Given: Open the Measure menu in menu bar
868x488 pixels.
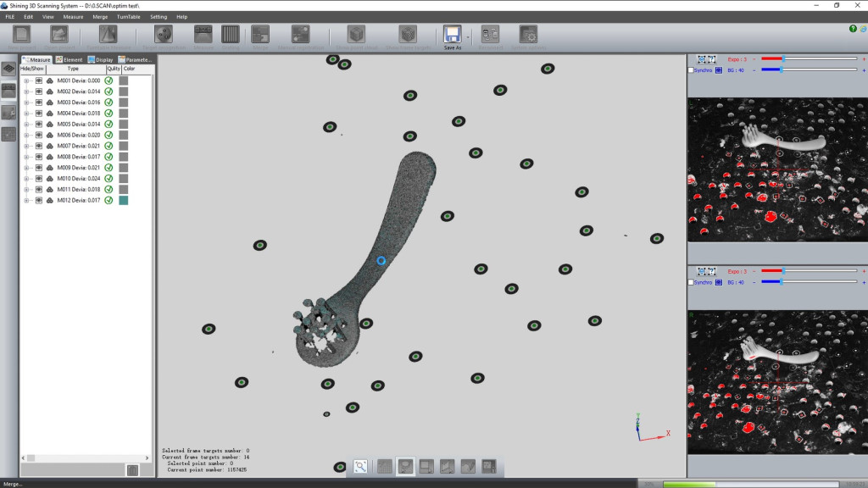Looking at the screenshot, I should [x=73, y=17].
